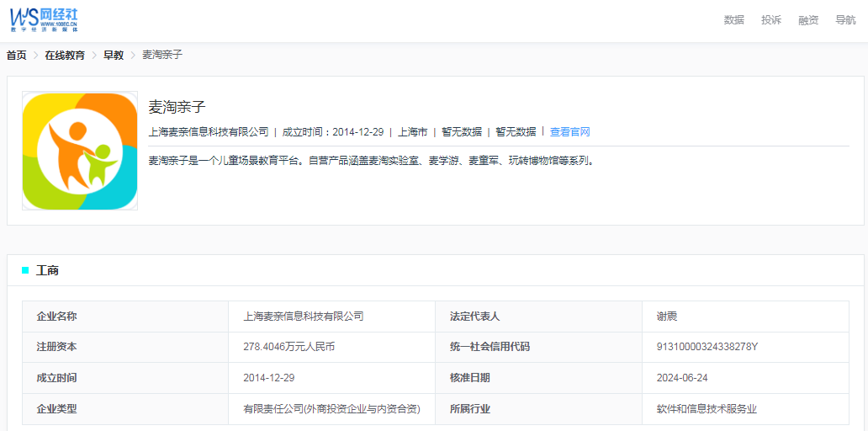868x431 pixels.
Task: Click the 麦淘亲子 app logo image
Action: click(x=80, y=151)
